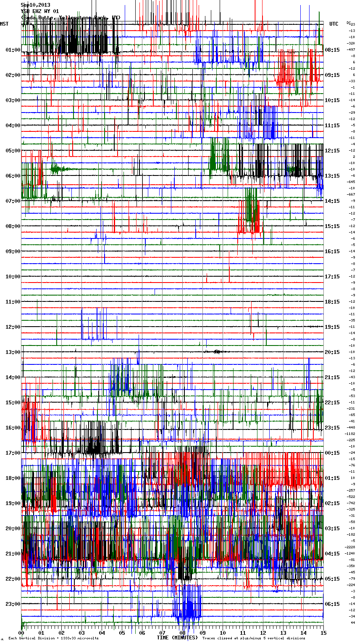Image resolution: width=357 pixels, height=644 pixels.
Task: Click the 12:15 UTC time label
Action: pyautogui.click(x=332, y=151)
